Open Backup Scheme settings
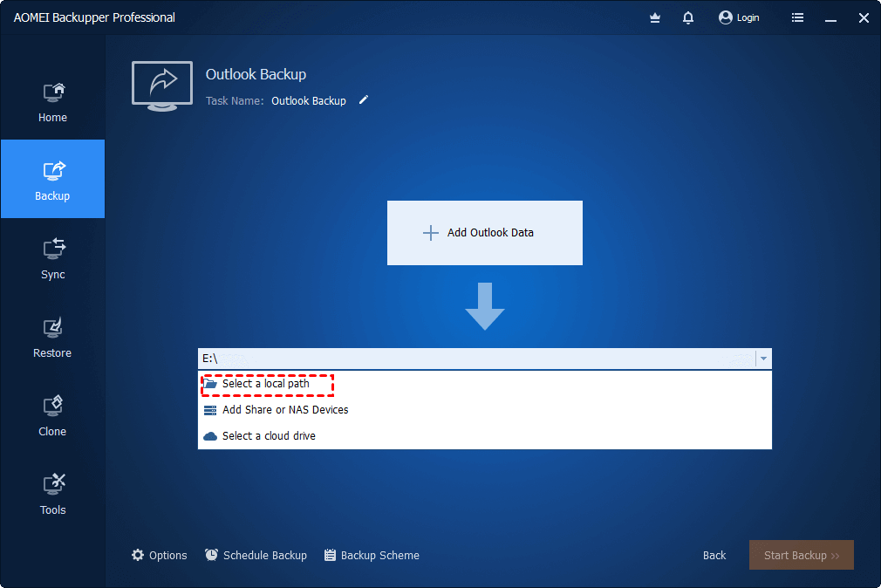The height and width of the screenshot is (588, 881). [372, 556]
